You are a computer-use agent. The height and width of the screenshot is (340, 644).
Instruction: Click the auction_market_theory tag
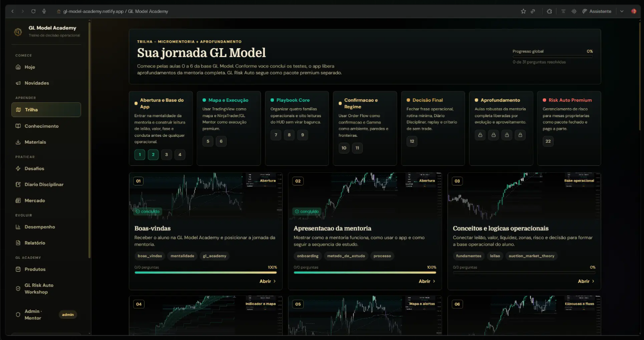pyautogui.click(x=531, y=256)
